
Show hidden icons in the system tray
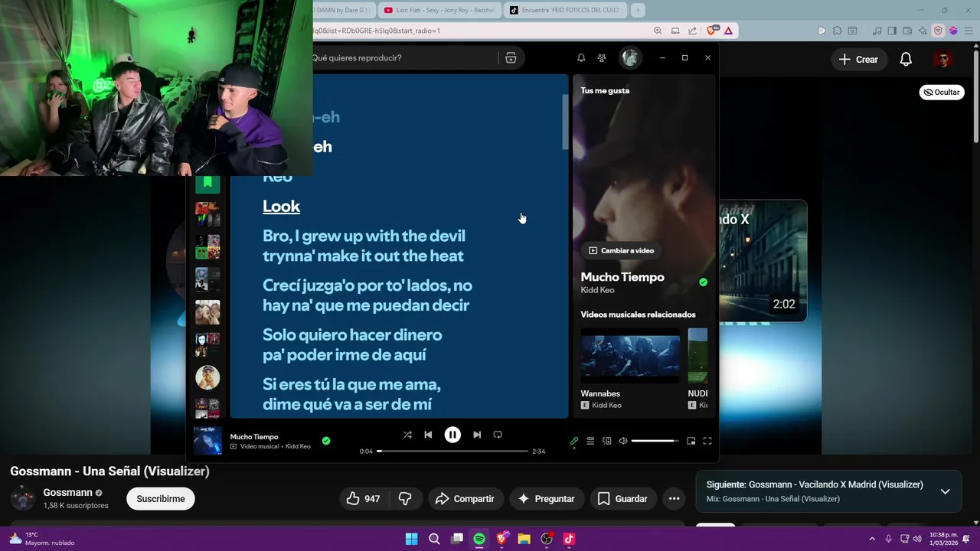pyautogui.click(x=871, y=539)
